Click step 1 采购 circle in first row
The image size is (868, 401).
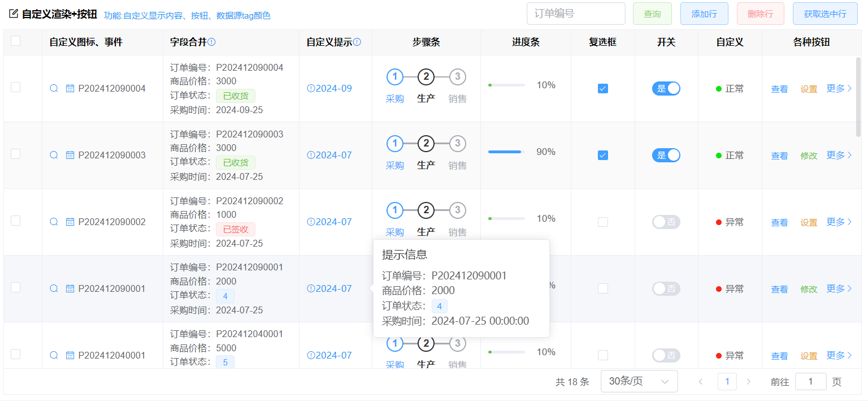tap(394, 77)
